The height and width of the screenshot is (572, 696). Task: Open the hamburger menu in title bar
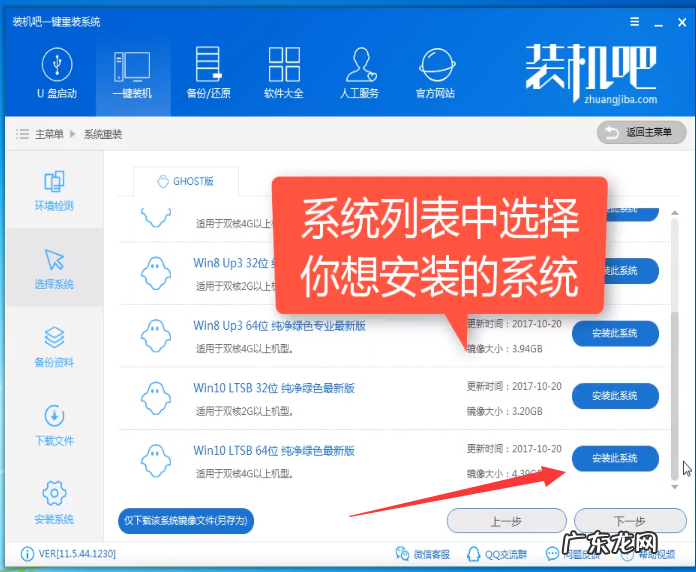[x=635, y=21]
